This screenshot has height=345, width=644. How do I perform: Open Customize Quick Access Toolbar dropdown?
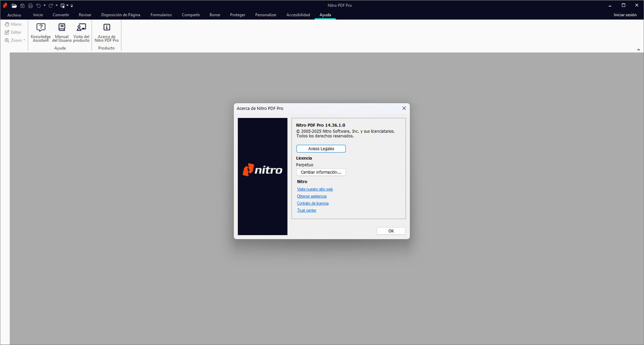(x=72, y=6)
